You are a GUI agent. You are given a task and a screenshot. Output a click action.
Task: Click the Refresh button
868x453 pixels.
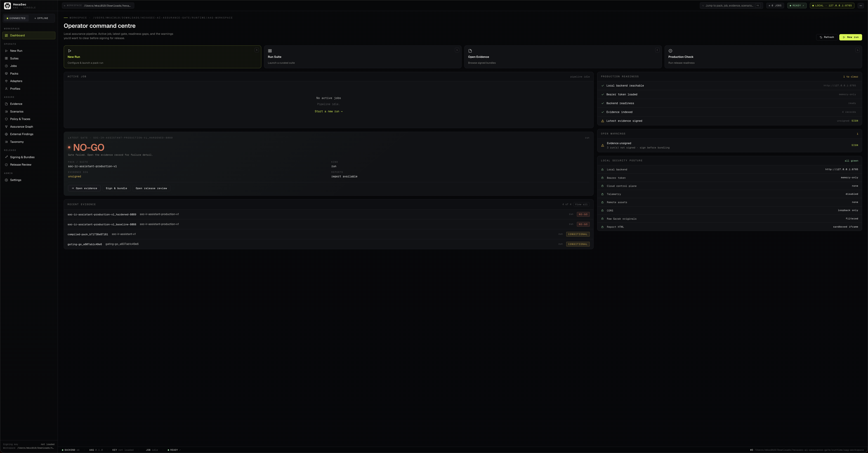827,37
